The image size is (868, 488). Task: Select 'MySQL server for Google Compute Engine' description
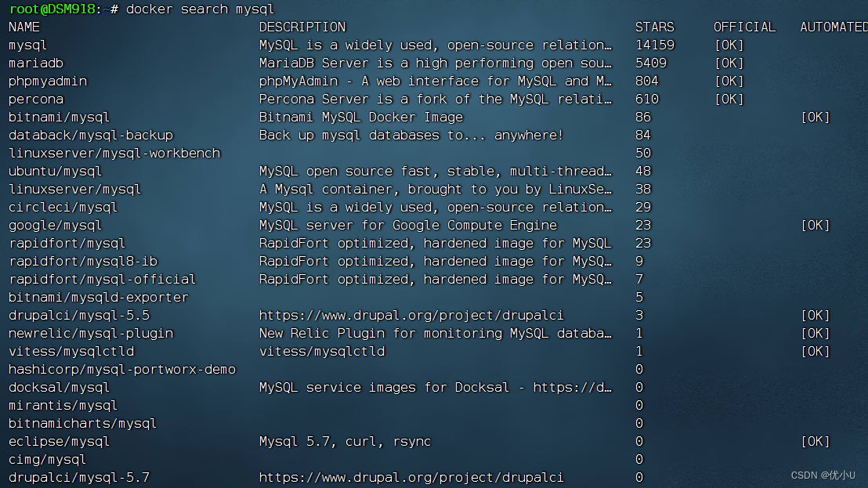(408, 226)
